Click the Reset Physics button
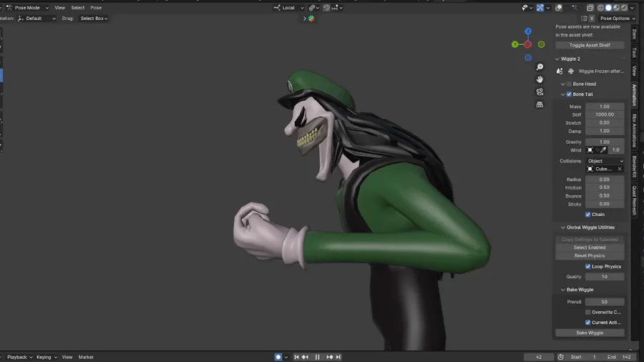Viewport: 644px width, 362px height. (590, 255)
